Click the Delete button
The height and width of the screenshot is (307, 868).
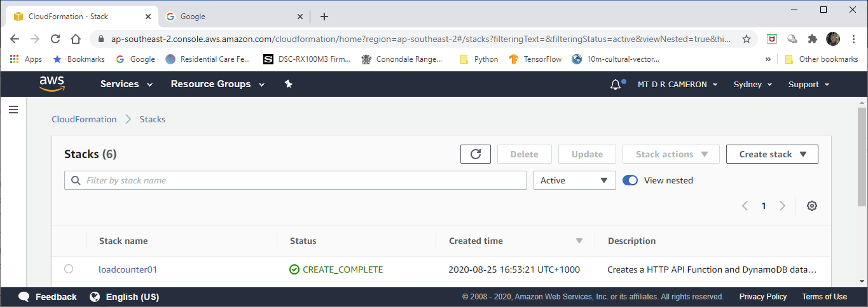pyautogui.click(x=525, y=154)
